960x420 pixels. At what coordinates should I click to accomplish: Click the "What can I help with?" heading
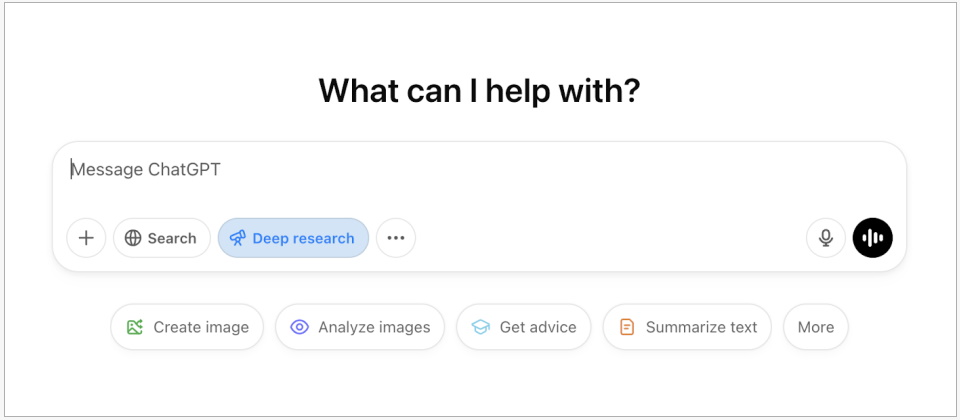479,91
